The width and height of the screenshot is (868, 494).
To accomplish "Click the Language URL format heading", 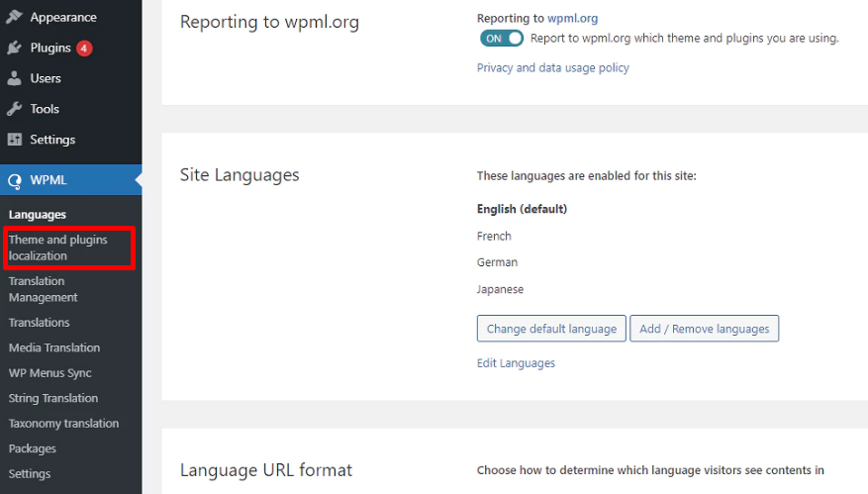I will coord(265,470).
